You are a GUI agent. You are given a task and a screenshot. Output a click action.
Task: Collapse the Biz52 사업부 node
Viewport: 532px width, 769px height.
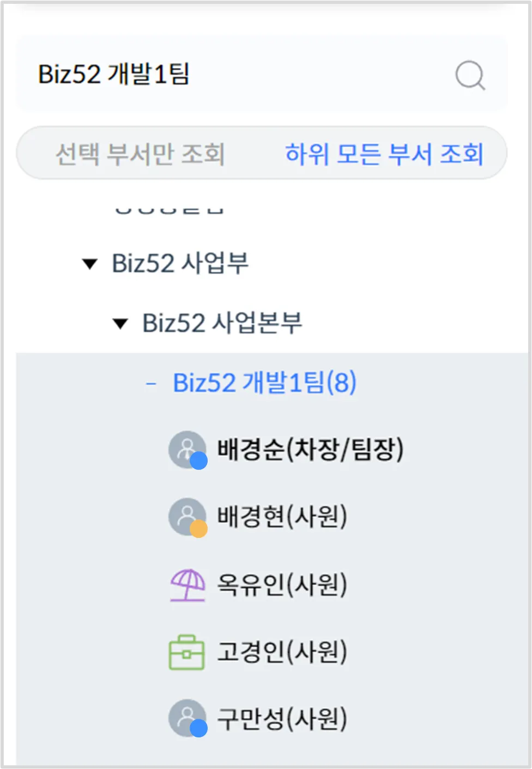[x=89, y=264]
